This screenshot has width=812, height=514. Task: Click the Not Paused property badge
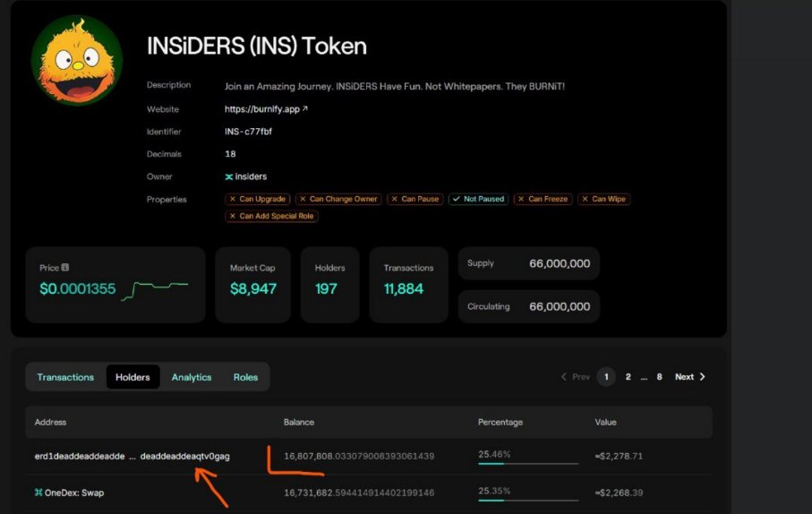tap(478, 199)
